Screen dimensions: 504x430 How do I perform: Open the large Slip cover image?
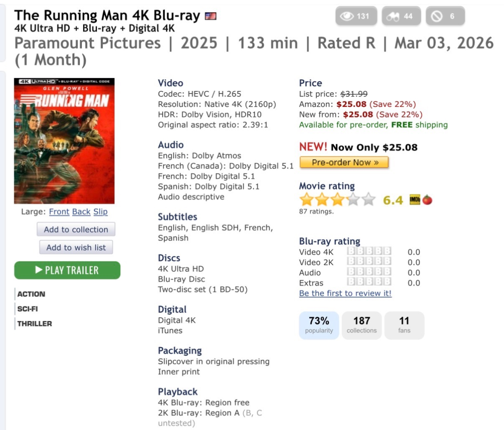coord(100,212)
